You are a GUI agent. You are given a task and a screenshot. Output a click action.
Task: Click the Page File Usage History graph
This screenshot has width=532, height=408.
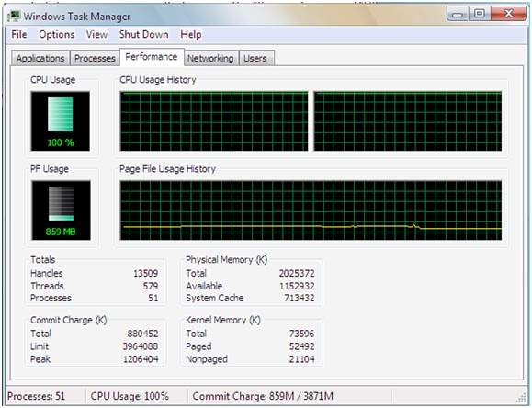coord(311,210)
